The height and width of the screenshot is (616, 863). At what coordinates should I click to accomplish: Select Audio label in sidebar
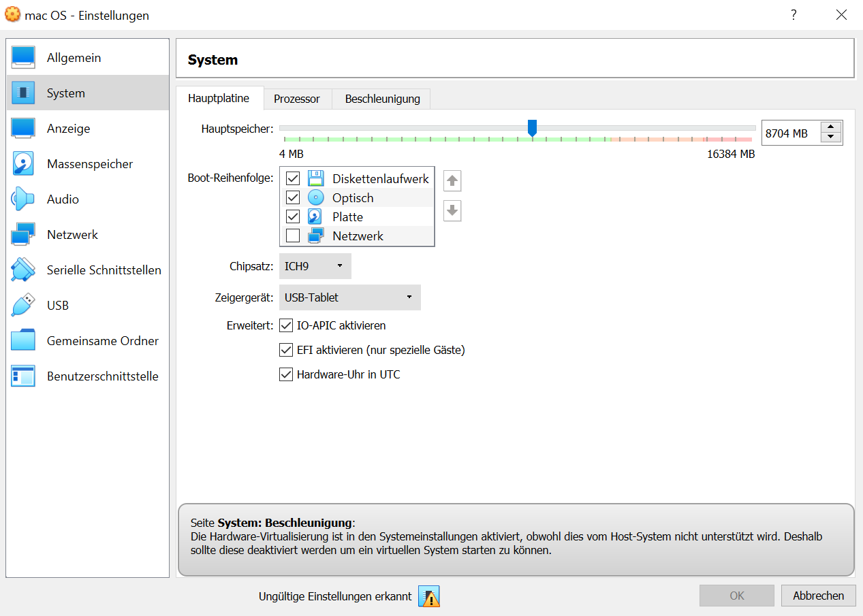tap(63, 199)
